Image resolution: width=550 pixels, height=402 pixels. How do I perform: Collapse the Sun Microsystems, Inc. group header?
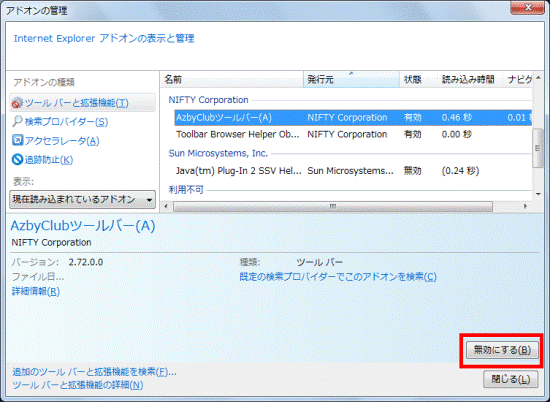coord(218,153)
